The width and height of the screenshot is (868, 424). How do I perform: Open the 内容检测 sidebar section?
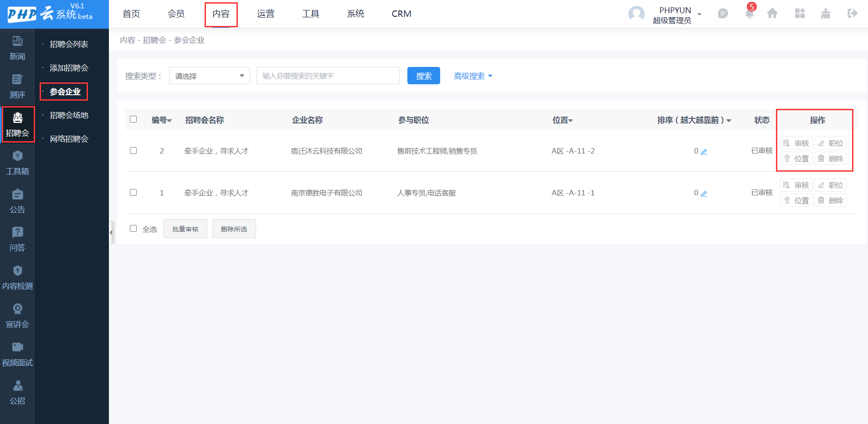(17, 278)
